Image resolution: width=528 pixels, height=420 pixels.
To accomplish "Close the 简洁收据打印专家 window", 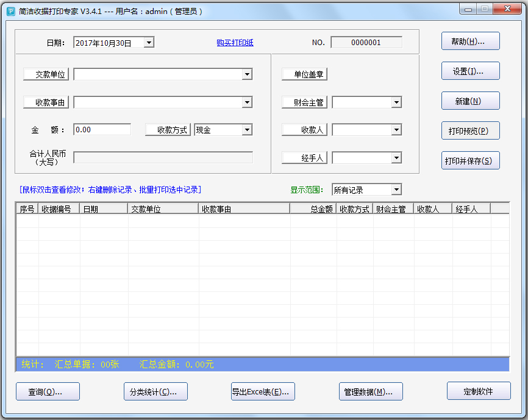I will pos(507,9).
